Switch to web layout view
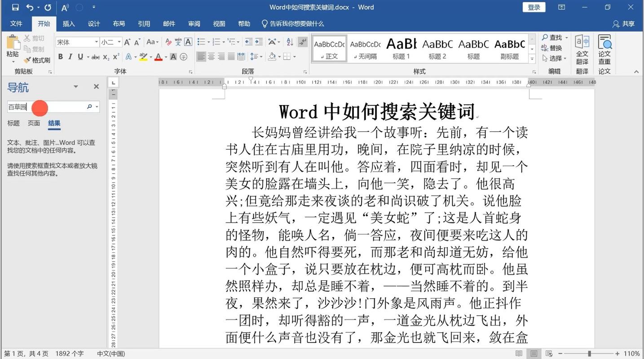The image size is (644, 359). 549,354
